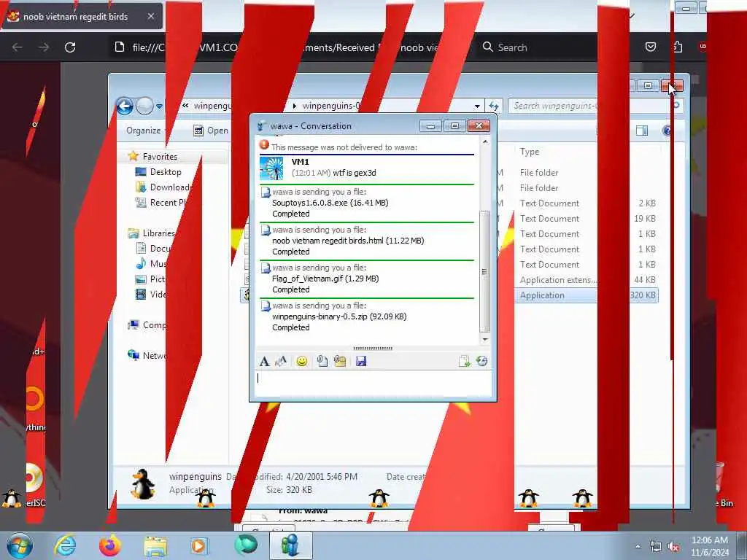Click the Firefox extensions puzzle icon
This screenshot has width=747, height=560.
[678, 47]
